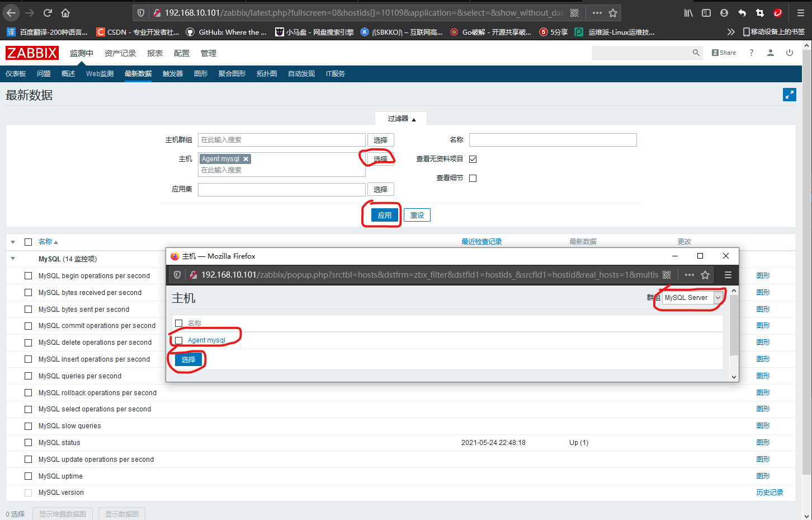Tick the select-all checkbox in host popup
The height and width of the screenshot is (520, 812).
coord(179,323)
